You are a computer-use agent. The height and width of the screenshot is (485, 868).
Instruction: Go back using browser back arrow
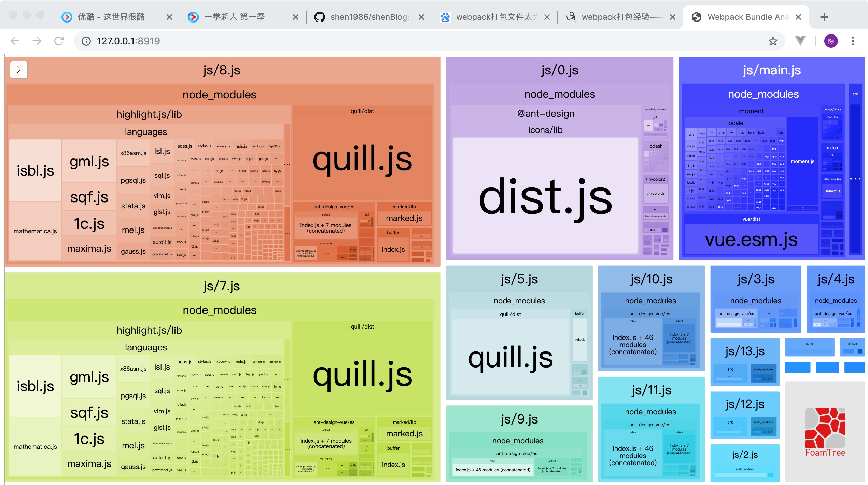coord(15,41)
